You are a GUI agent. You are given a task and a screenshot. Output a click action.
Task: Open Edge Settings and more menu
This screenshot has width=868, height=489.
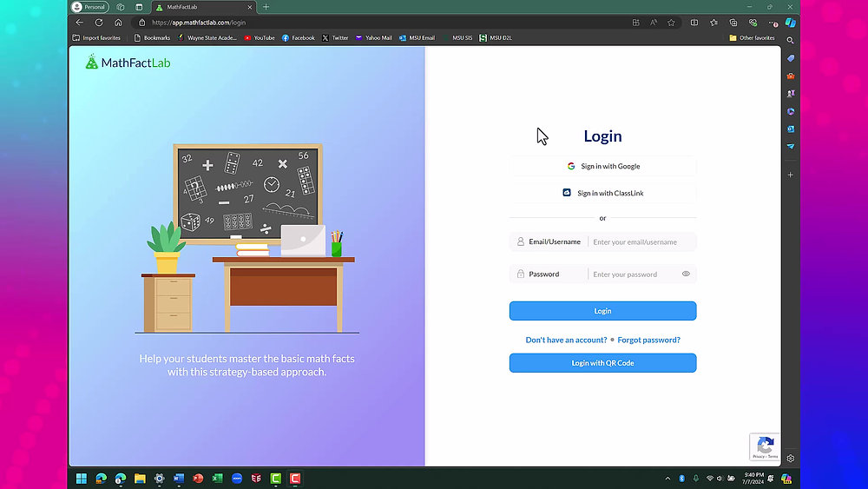click(x=773, y=23)
